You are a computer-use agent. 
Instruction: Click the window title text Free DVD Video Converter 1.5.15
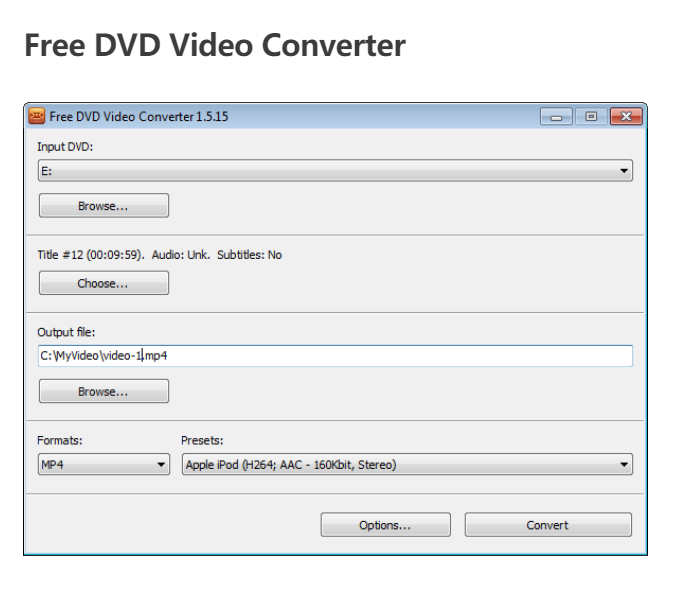(139, 117)
